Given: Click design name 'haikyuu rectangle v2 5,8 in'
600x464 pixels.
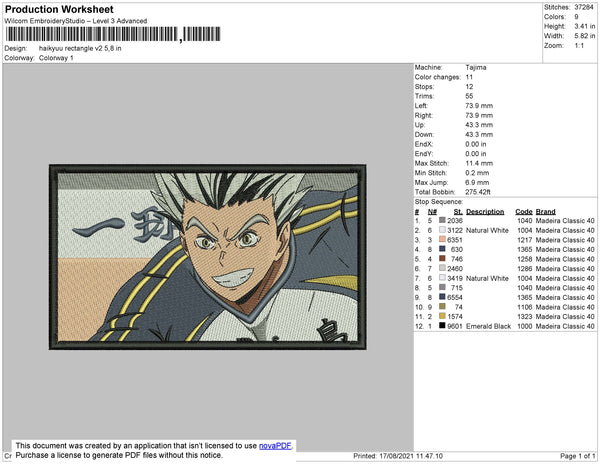Looking at the screenshot, I should click(x=80, y=49).
